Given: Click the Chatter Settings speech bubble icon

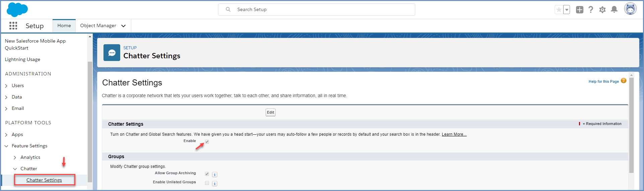Looking at the screenshot, I should (x=112, y=53).
